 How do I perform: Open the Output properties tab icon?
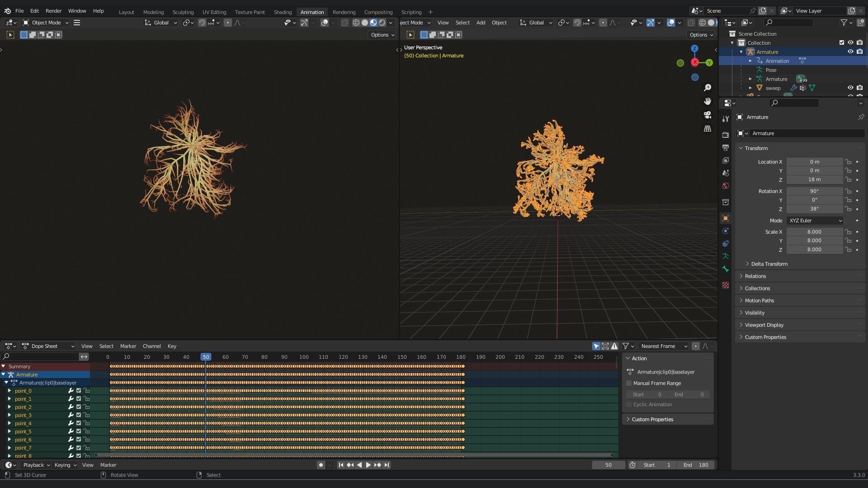[726, 148]
